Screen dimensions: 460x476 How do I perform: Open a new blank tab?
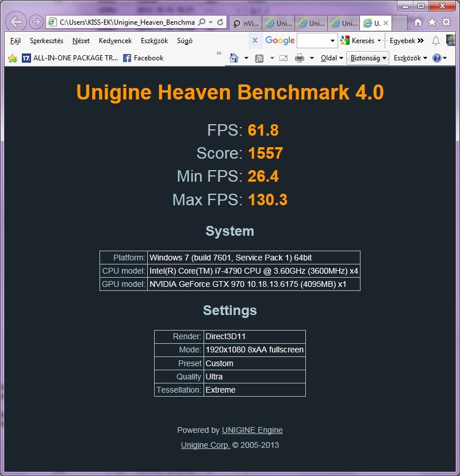pyautogui.click(x=400, y=23)
